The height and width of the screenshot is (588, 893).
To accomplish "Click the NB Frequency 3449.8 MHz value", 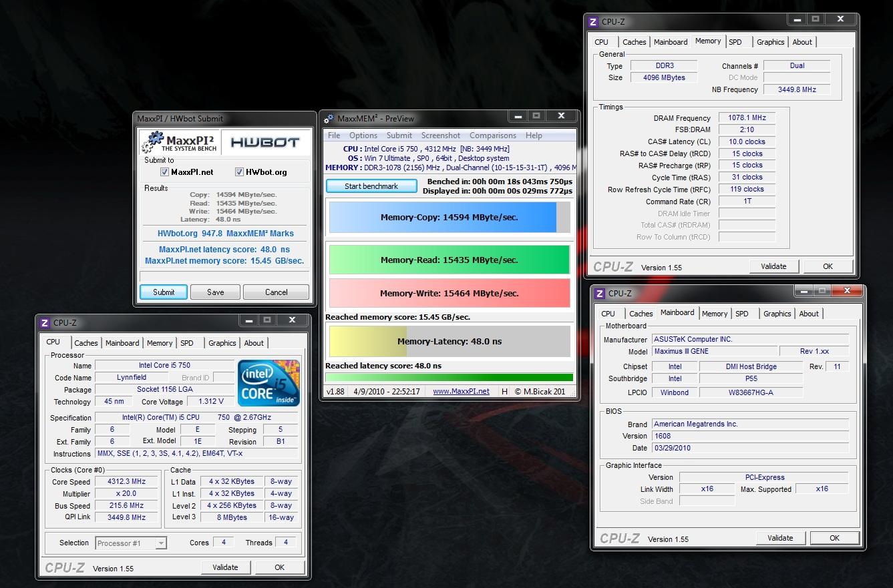I will coord(797,89).
